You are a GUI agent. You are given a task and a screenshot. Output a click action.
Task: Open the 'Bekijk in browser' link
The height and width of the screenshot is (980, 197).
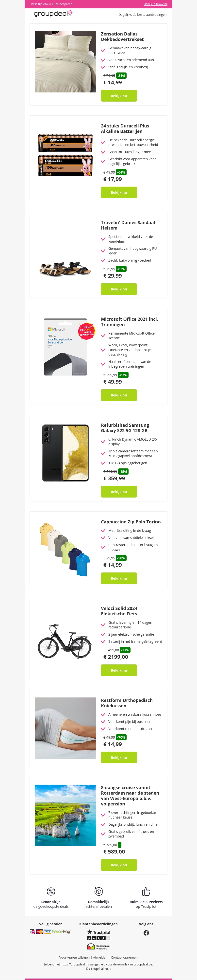[155, 4]
